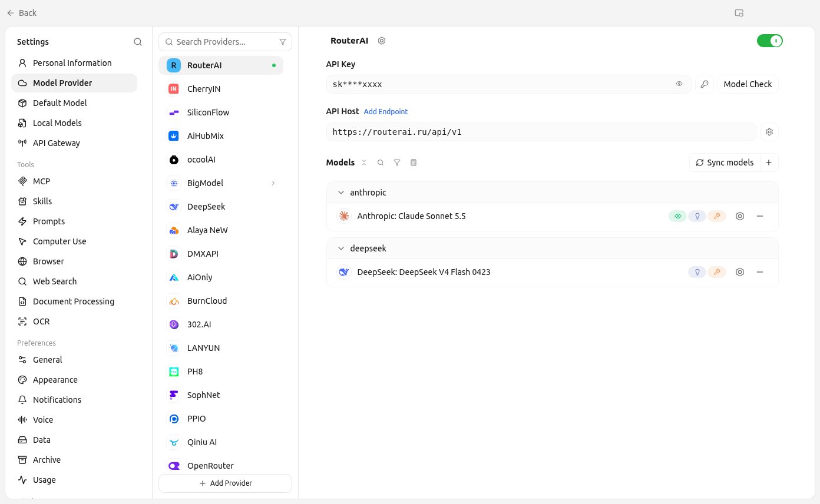Select SiliconFlow provider
Viewport: 820px width, 504px height.
[x=221, y=112]
